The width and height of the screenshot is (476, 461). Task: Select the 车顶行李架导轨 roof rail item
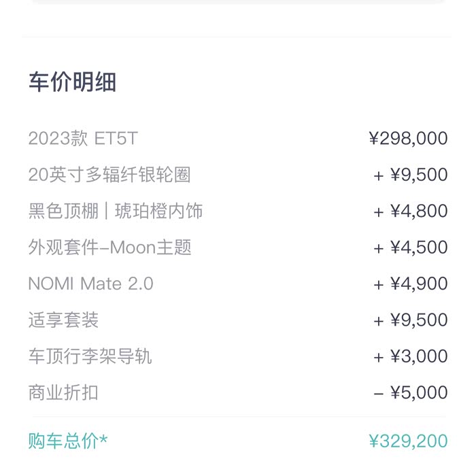[90, 356]
